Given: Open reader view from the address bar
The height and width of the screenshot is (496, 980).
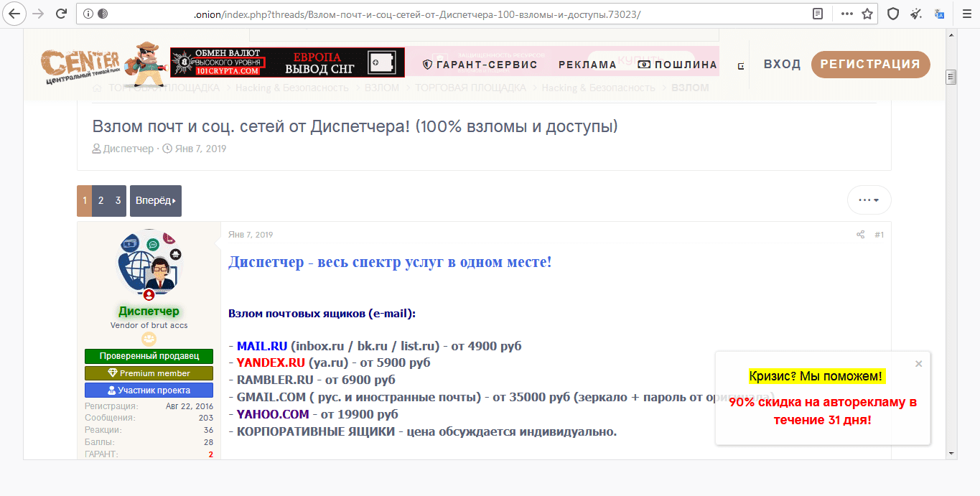Looking at the screenshot, I should pyautogui.click(x=817, y=14).
